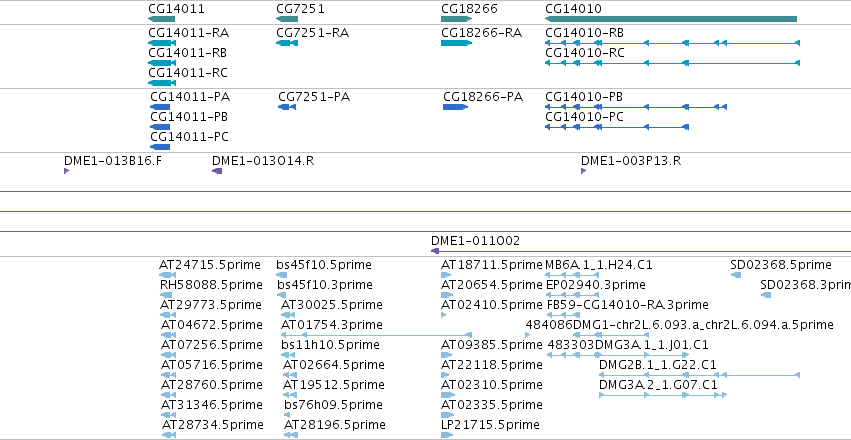The image size is (851, 440).
Task: Open the AT24715.5prime EST label
Action: [211, 265]
